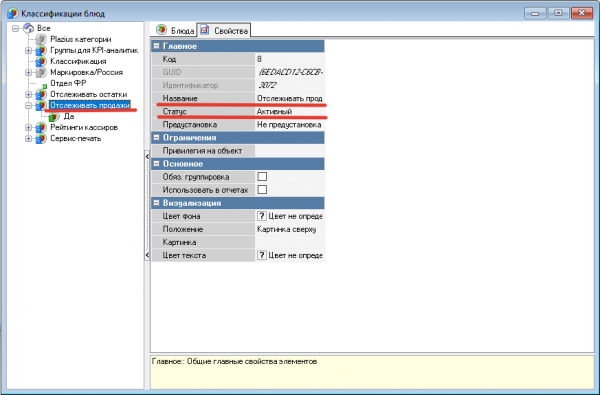Expand the Маркировка/Россия node
This screenshot has width=600, height=395.
tap(29, 72)
